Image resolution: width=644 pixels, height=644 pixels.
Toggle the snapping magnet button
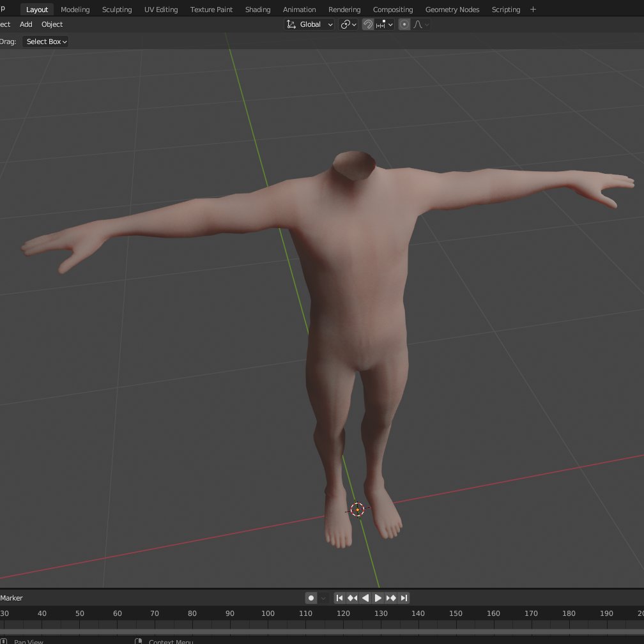point(367,25)
